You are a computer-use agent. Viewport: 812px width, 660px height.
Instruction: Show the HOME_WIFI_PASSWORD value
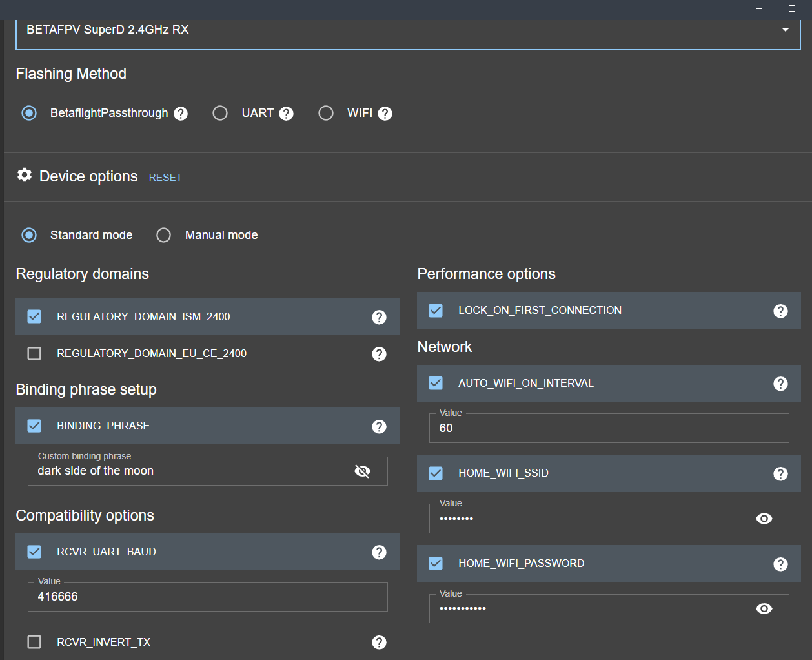click(764, 609)
